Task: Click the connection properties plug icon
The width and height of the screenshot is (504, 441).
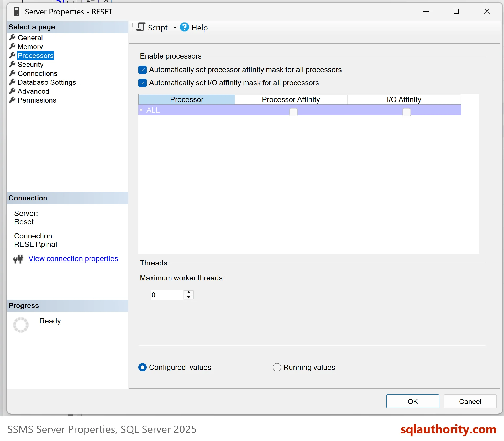Action: pyautogui.click(x=18, y=259)
